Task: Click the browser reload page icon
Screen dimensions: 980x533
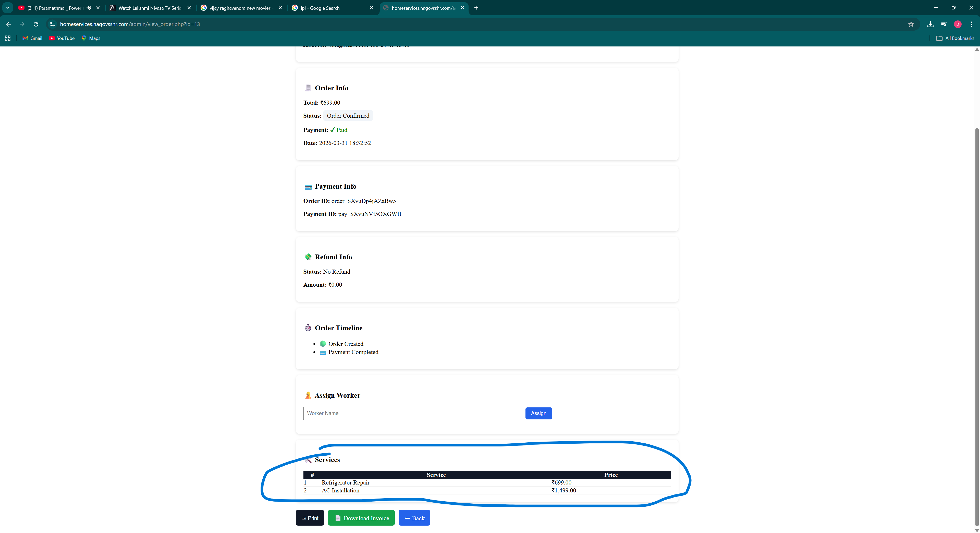Action: [x=36, y=24]
